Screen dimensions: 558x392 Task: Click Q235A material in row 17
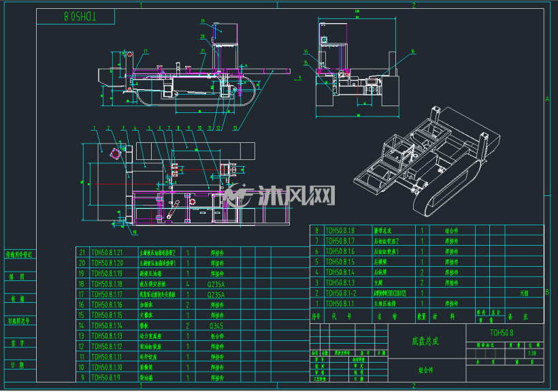pyautogui.click(x=216, y=295)
